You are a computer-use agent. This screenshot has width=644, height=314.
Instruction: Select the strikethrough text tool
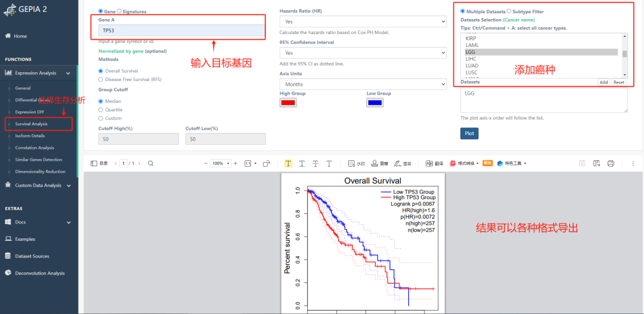point(315,163)
